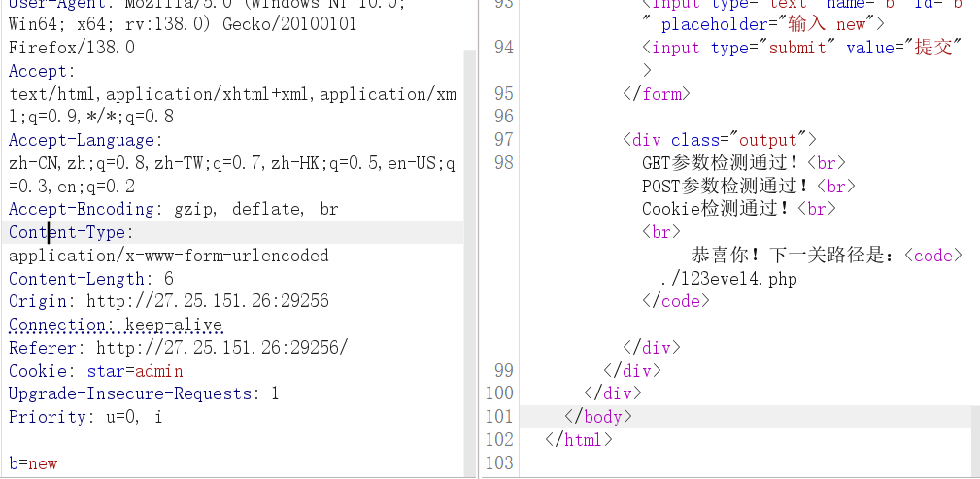Click the closing html tag on line 102
This screenshot has height=479, width=980.
click(x=579, y=440)
